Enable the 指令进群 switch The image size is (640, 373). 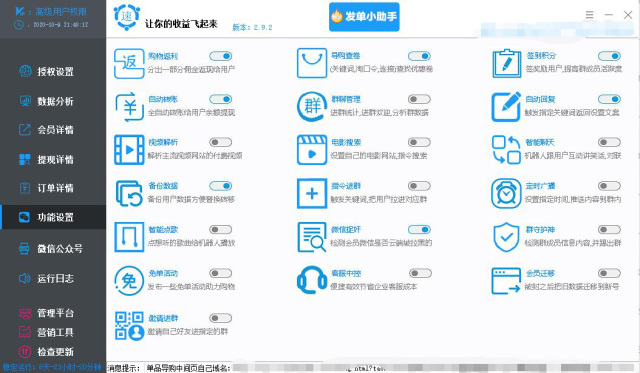tap(419, 186)
